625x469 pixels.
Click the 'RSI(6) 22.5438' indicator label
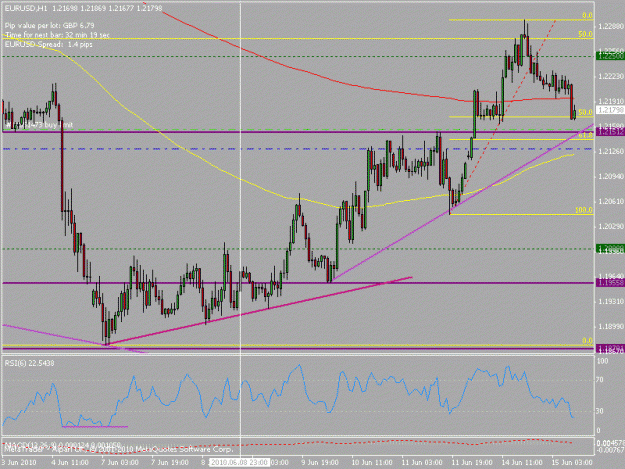click(x=29, y=363)
